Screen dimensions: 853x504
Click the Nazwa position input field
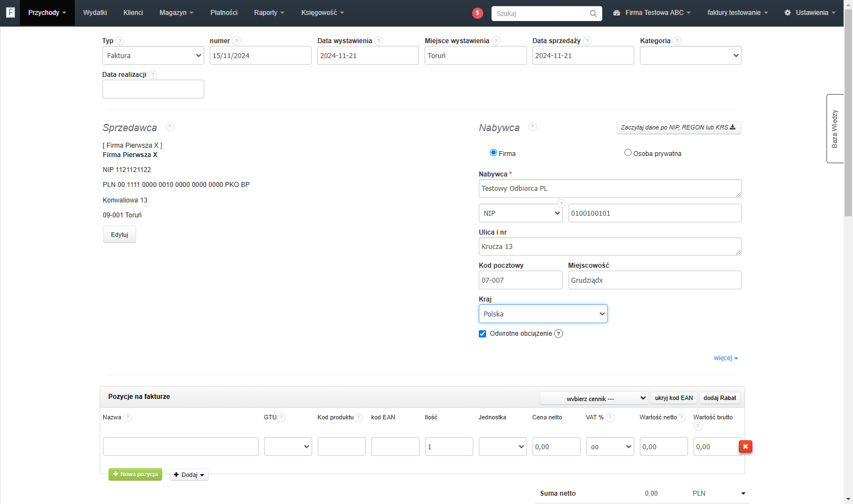pos(180,446)
